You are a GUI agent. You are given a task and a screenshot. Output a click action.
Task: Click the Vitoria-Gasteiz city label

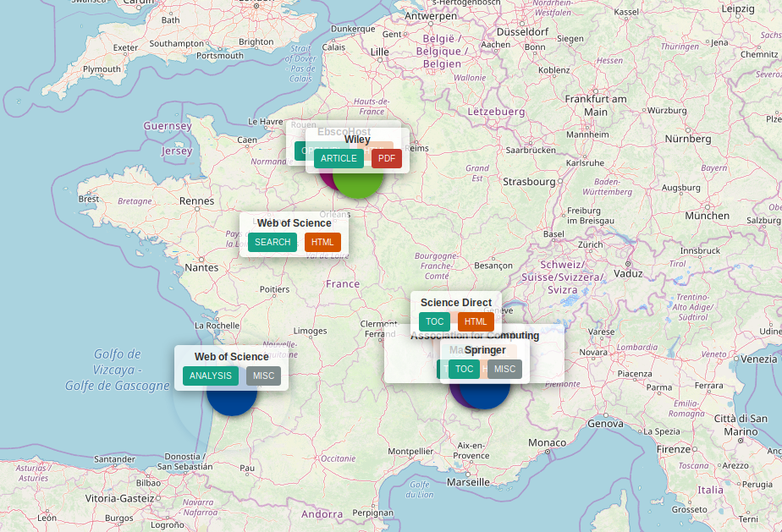click(x=119, y=498)
